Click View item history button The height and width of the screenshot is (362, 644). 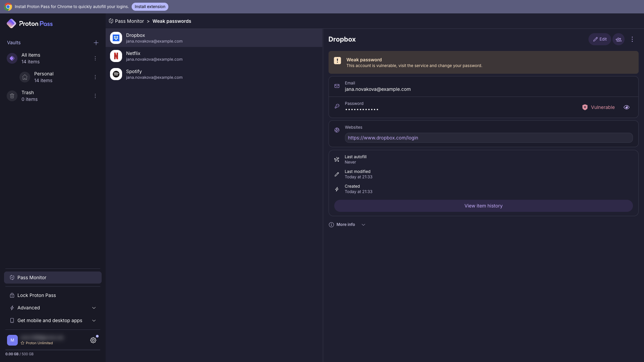pyautogui.click(x=483, y=206)
